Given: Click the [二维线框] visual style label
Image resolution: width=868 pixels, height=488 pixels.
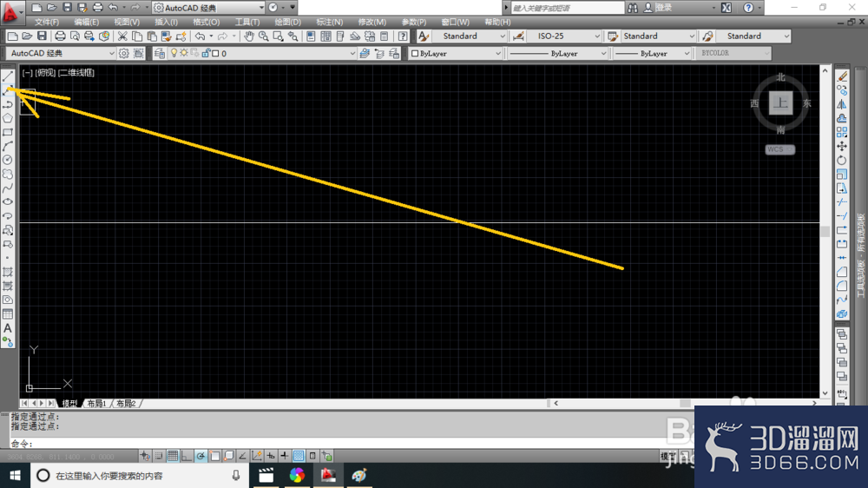Looking at the screenshot, I should (76, 73).
